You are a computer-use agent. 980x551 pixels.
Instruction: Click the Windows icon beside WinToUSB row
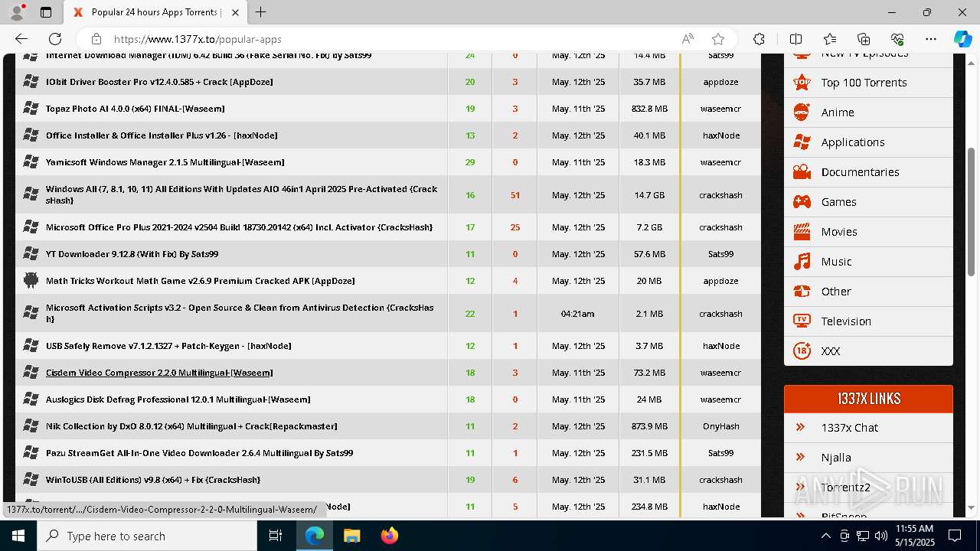click(31, 479)
